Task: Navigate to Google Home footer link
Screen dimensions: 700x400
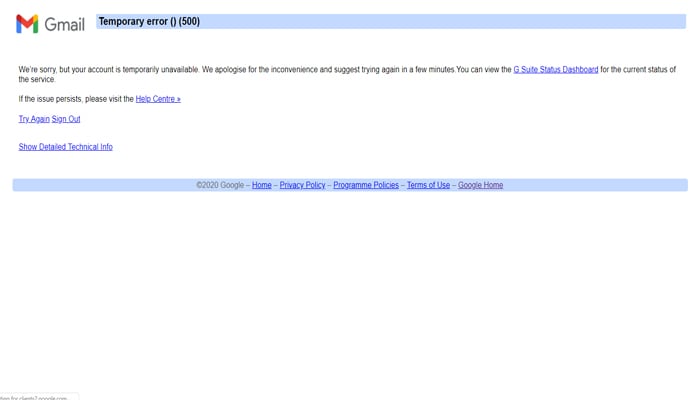Action: click(480, 185)
